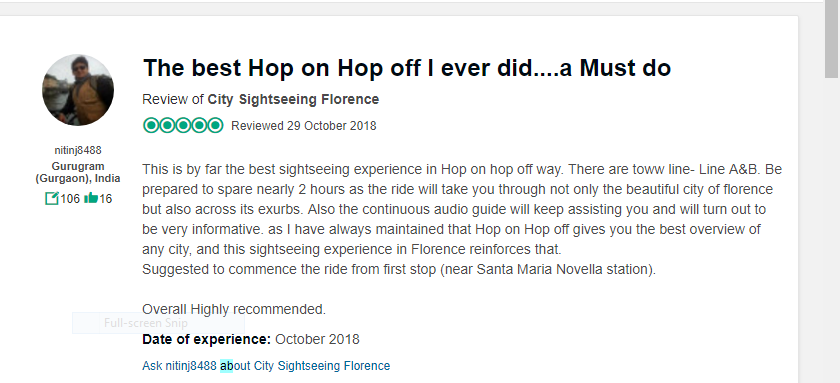Open the review title heading
Image resolution: width=840 pixels, height=383 pixels.
tap(407, 68)
